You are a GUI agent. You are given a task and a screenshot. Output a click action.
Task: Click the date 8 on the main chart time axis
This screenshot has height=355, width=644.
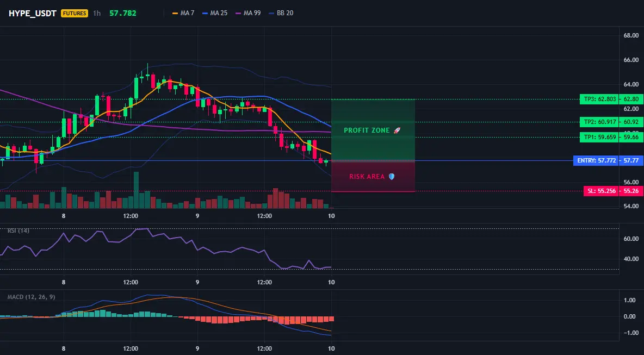[64, 216]
